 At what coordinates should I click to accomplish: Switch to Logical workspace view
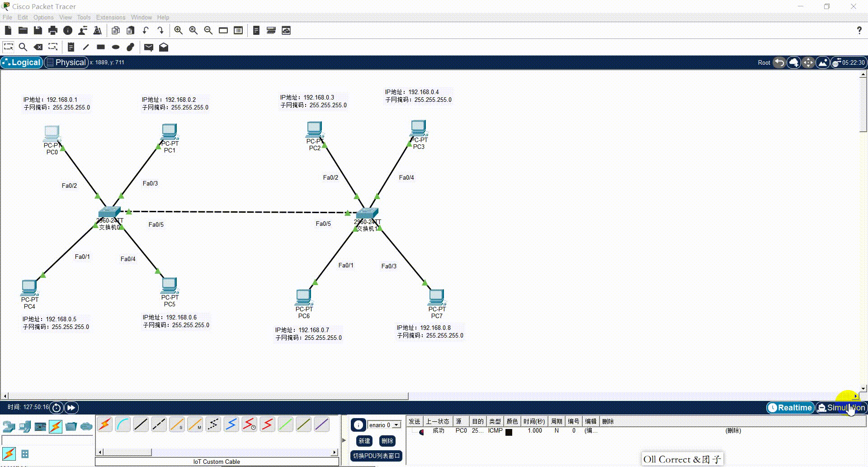tap(22, 62)
